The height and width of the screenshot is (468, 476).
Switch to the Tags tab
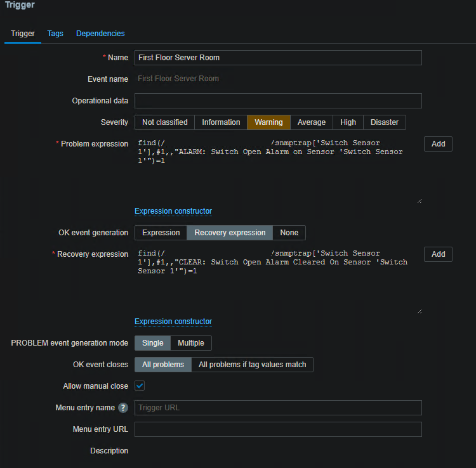pyautogui.click(x=55, y=34)
